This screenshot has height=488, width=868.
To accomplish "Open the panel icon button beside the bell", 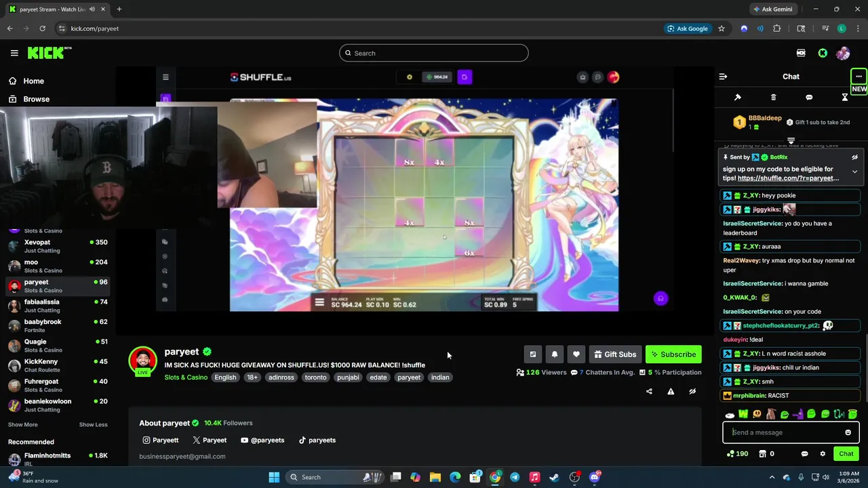I will point(532,354).
